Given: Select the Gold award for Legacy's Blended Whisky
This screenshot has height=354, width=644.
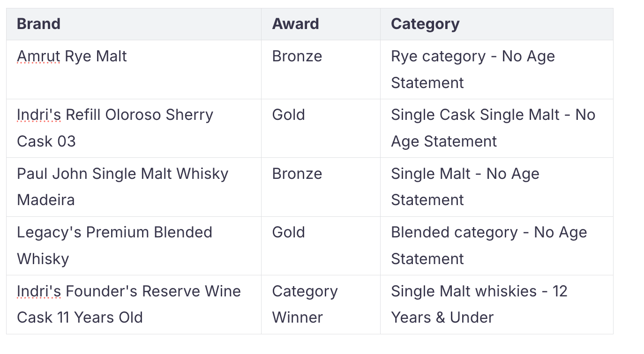Looking at the screenshot, I should click(289, 233).
